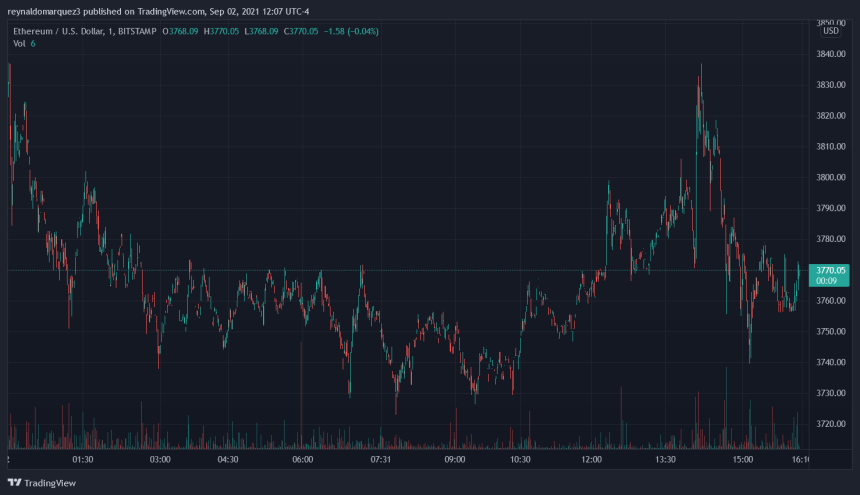Open the TradingView wordmark link

50,483
